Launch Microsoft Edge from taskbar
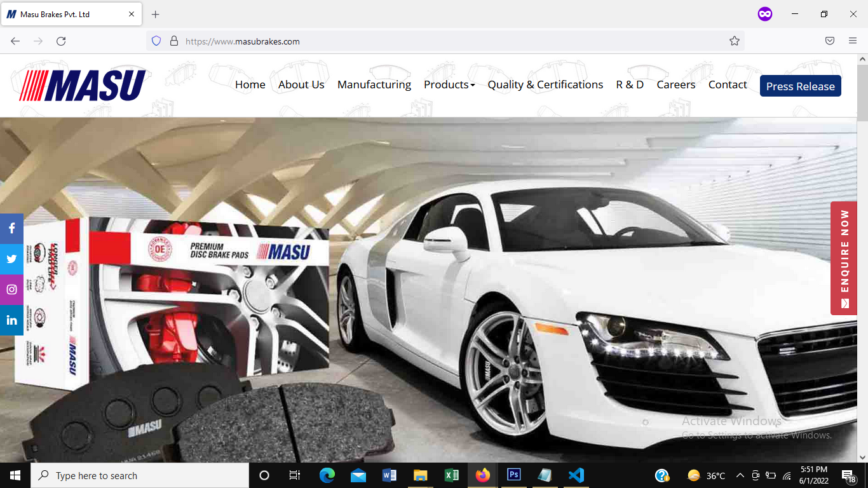 (x=327, y=475)
